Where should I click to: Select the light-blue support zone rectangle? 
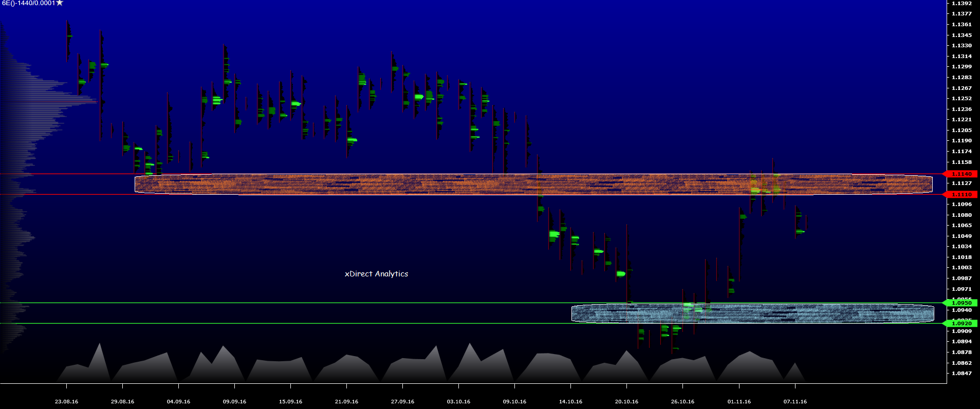[752, 313]
